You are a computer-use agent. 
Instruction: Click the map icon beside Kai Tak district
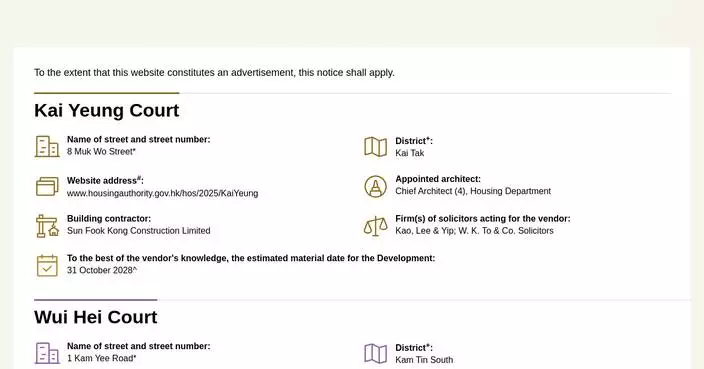[x=375, y=147]
